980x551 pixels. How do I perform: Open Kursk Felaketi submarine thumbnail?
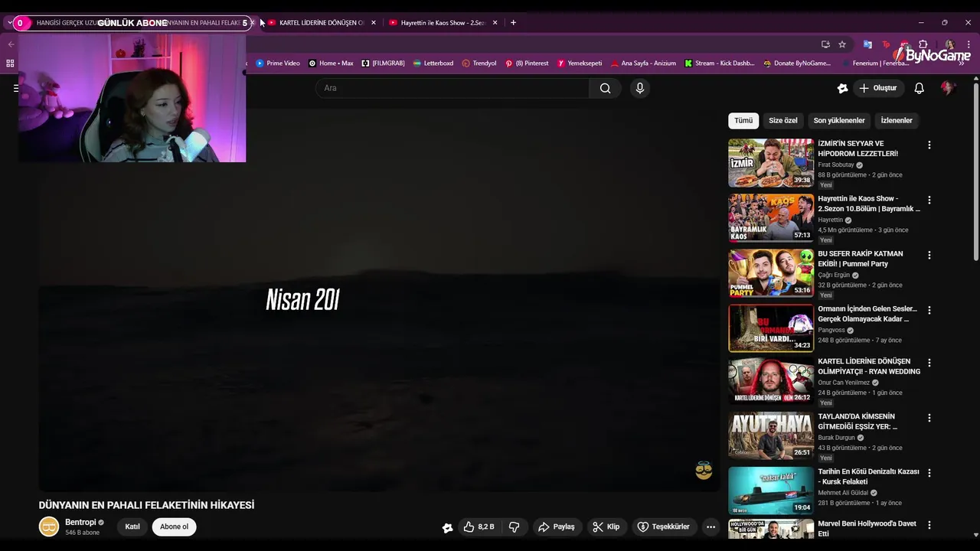770,491
